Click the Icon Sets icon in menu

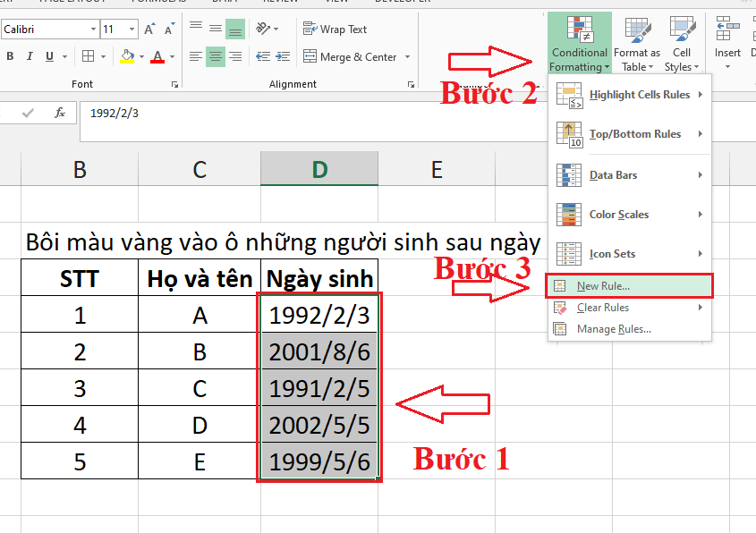click(569, 254)
